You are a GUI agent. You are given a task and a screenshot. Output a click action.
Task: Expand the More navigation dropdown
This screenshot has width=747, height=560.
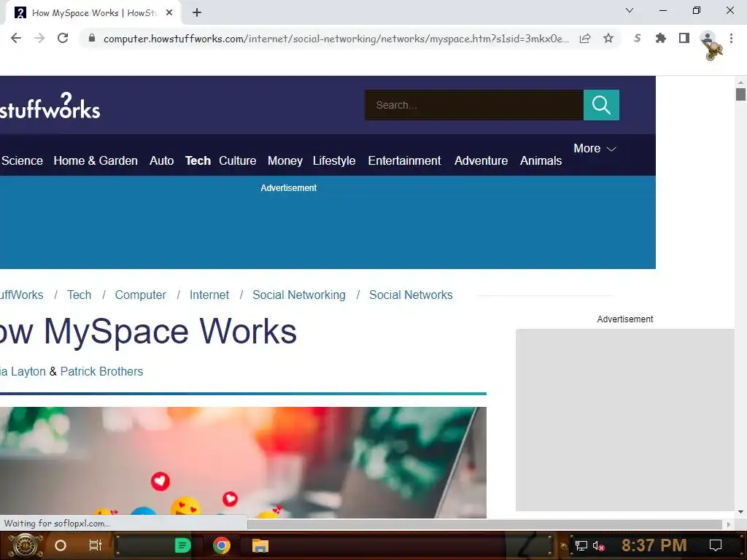595,149
